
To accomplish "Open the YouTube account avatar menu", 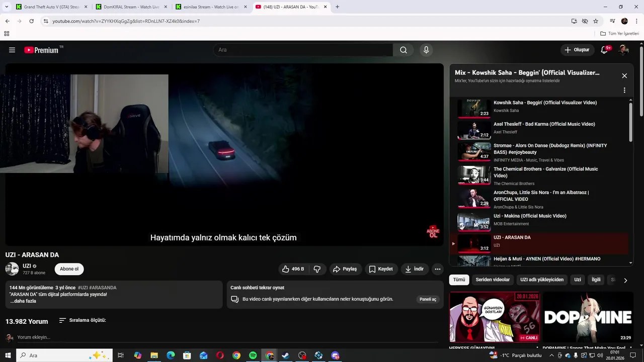I will (624, 50).
